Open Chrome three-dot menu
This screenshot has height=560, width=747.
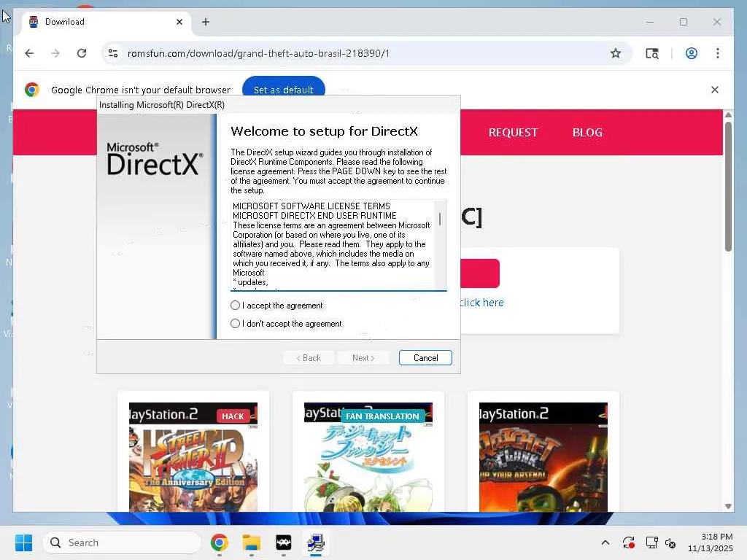tap(718, 53)
